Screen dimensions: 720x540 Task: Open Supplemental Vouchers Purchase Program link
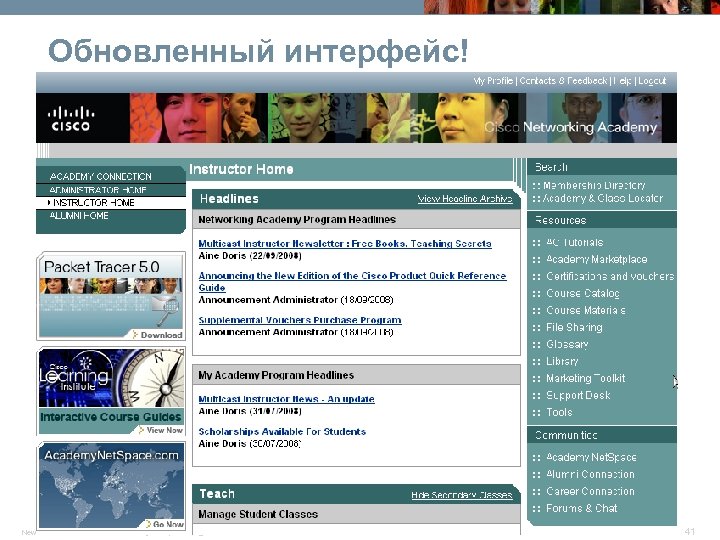[300, 320]
